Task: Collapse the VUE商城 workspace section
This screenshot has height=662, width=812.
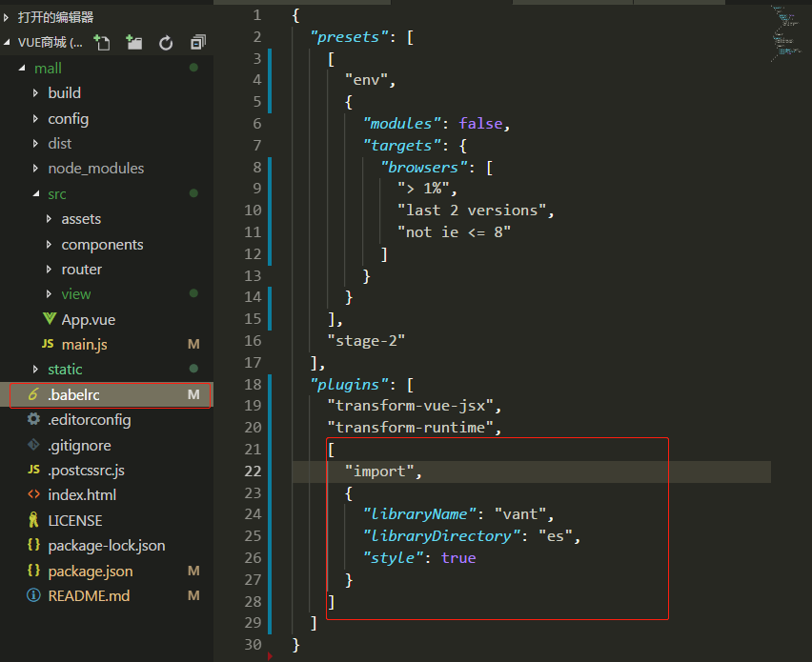Action: [x=7, y=43]
